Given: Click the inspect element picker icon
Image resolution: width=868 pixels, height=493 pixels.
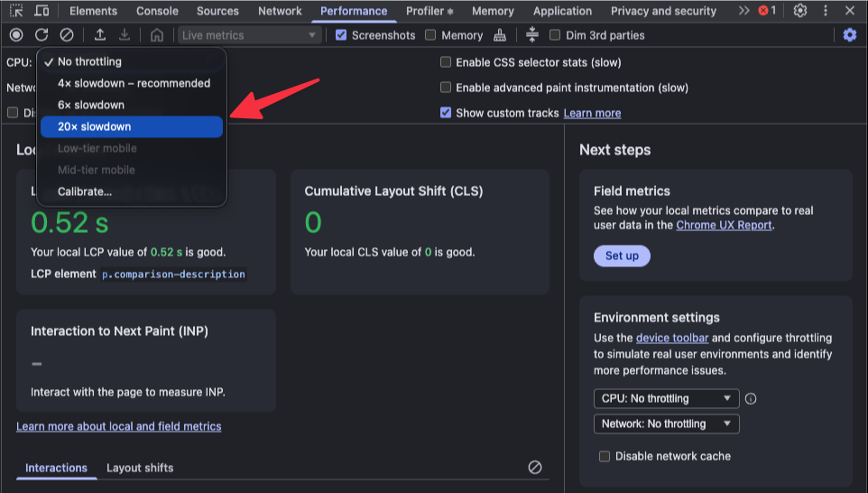Looking at the screenshot, I should pos(16,11).
